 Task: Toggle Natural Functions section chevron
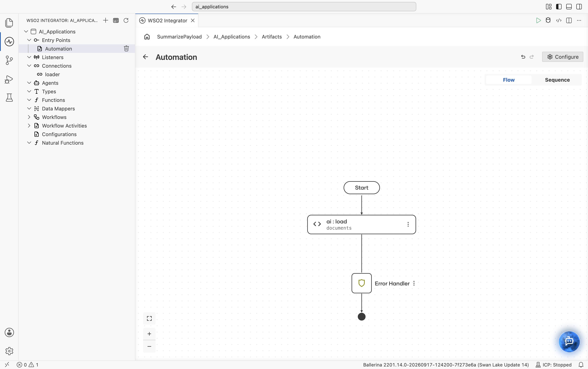[x=29, y=143]
